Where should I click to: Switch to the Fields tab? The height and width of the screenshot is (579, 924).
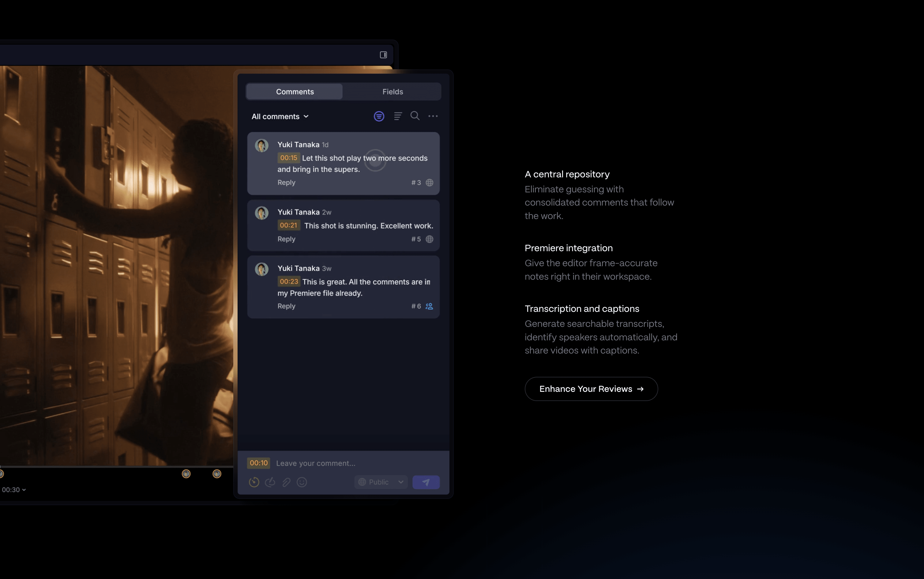coord(393,92)
